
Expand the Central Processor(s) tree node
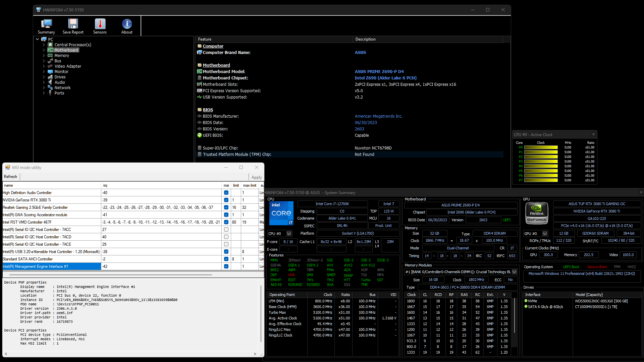point(44,45)
